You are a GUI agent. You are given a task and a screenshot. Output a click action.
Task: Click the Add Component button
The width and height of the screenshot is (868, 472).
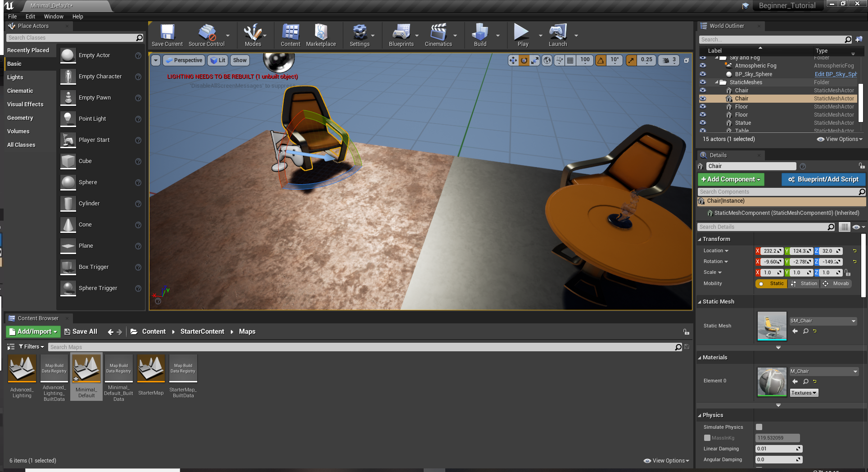[x=731, y=179]
